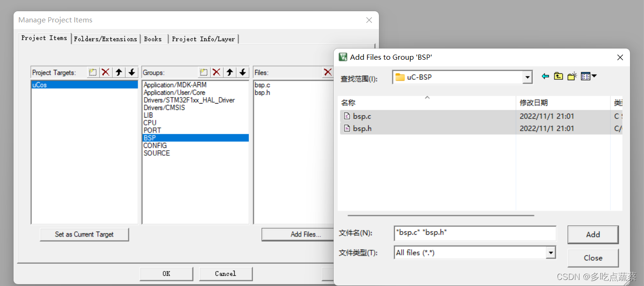This screenshot has width=644, height=286.
Task: Click the file name input showing bsp.c and bsp.h
Action: pyautogui.click(x=475, y=233)
